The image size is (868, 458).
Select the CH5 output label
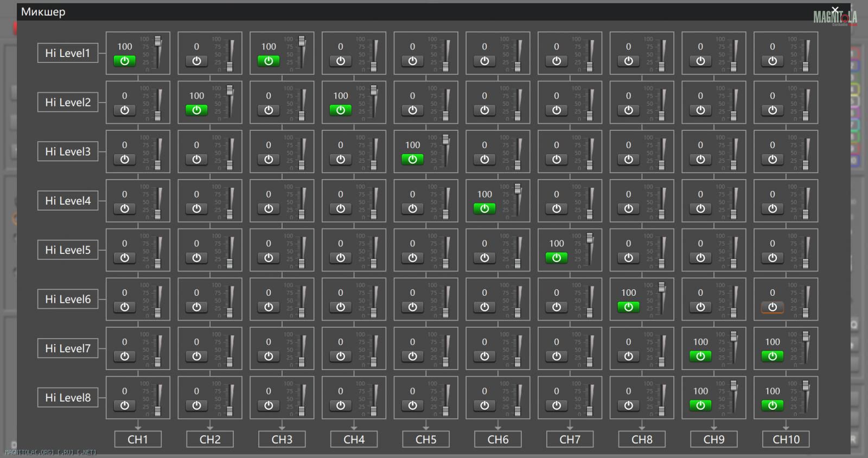tap(426, 440)
